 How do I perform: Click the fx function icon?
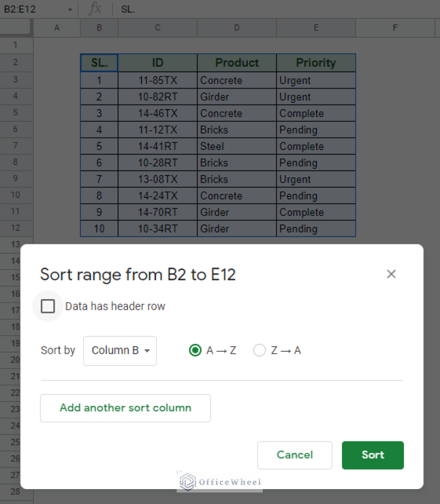pos(95,9)
